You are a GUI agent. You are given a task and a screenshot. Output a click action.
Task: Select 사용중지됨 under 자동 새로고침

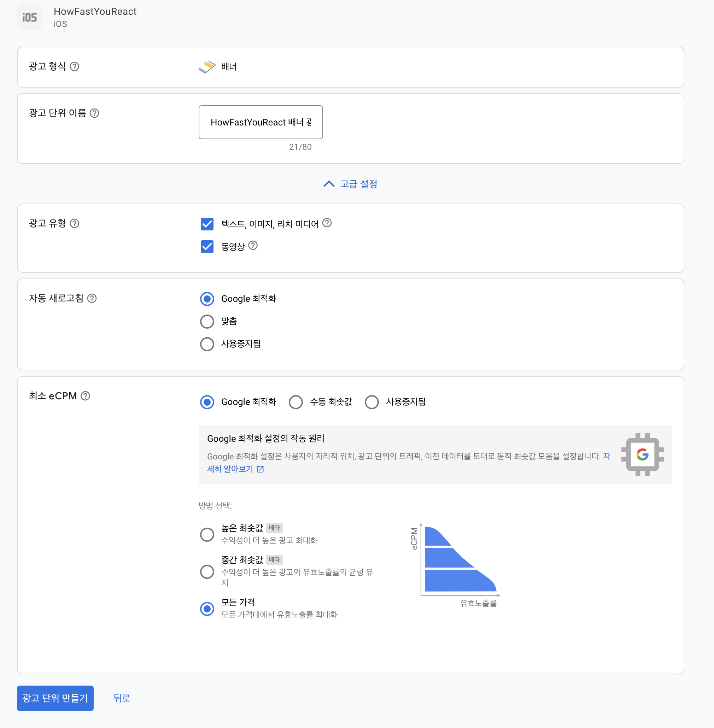click(x=207, y=344)
